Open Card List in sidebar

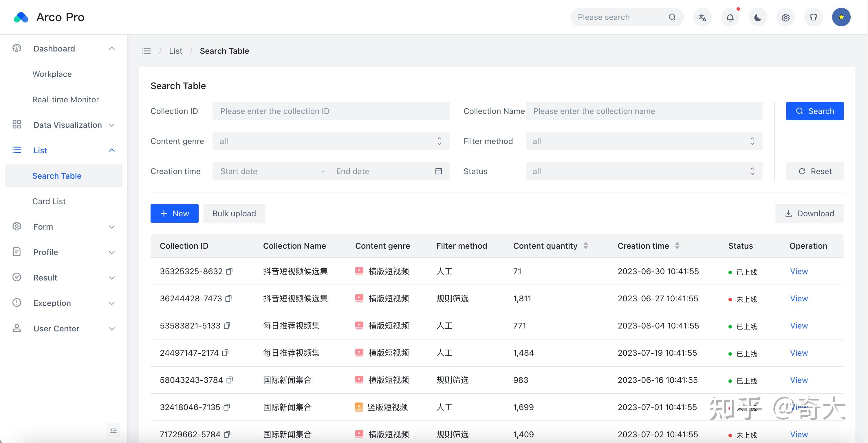tap(49, 201)
